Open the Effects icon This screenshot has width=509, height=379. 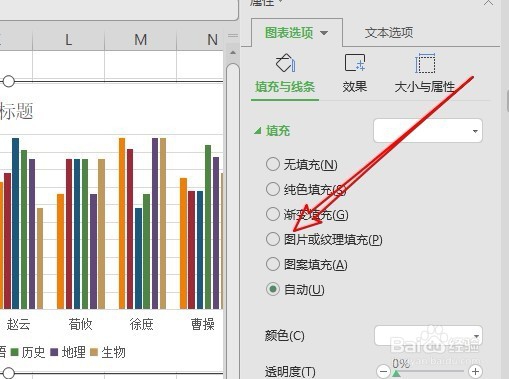coord(355,63)
